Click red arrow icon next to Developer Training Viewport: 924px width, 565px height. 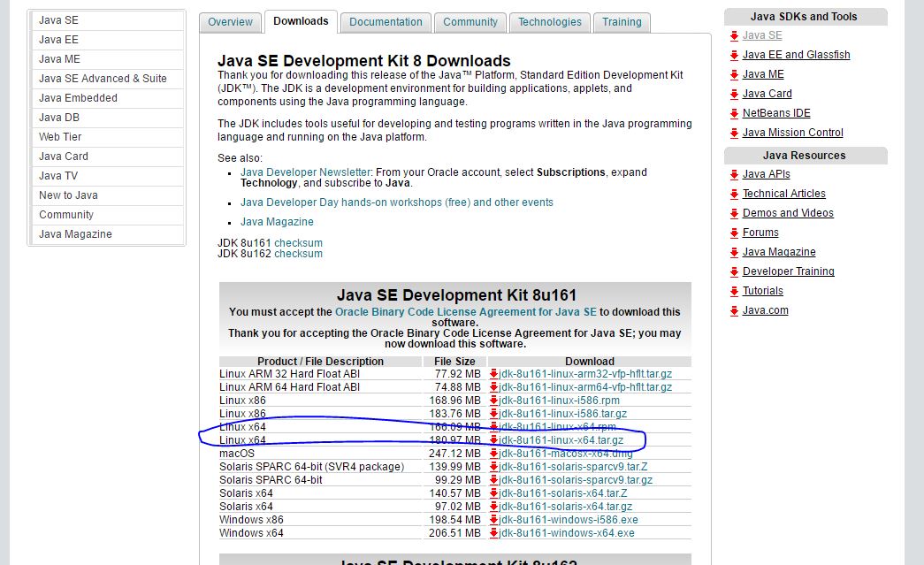[x=734, y=272]
